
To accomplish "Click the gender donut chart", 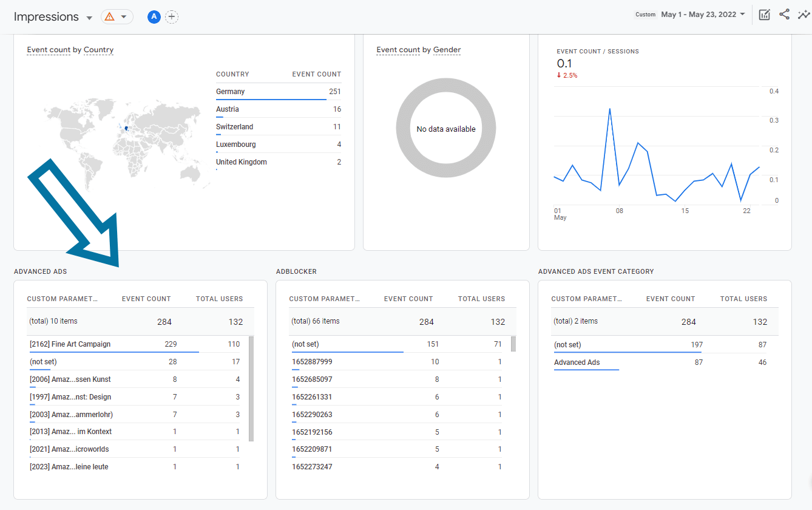I will click(446, 129).
